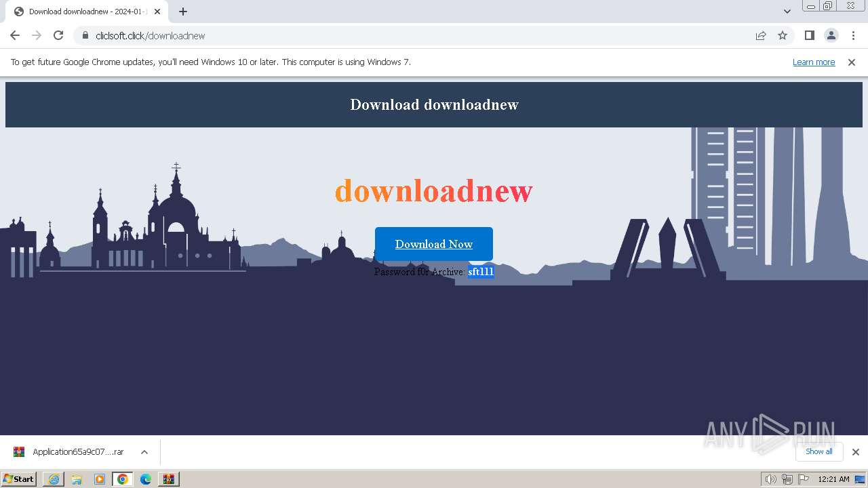Viewport: 868px width, 488px height.
Task: Open Microsoft Edge from the taskbar
Action: (146, 479)
